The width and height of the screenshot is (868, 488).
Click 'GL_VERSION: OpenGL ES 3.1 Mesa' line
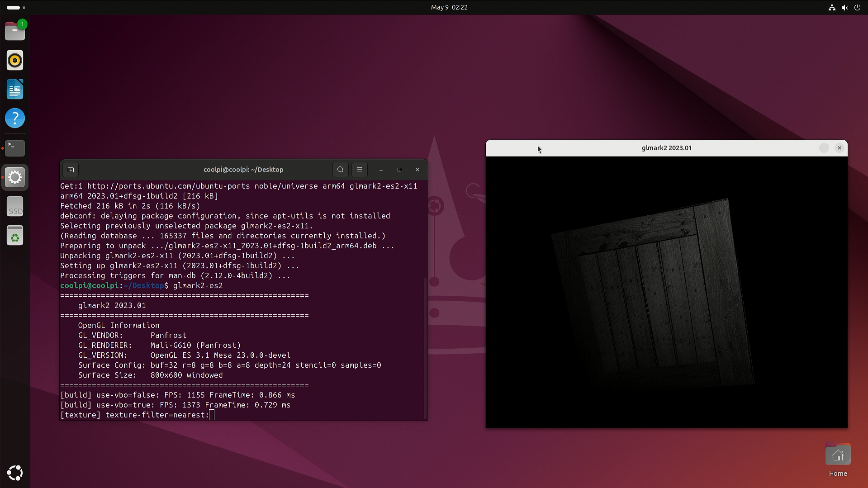coord(184,355)
